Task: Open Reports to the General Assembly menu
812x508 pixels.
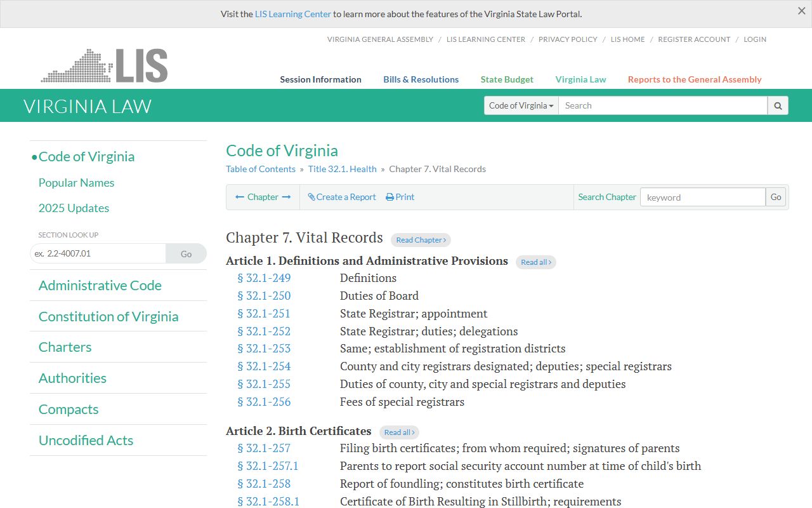Action: 695,79
